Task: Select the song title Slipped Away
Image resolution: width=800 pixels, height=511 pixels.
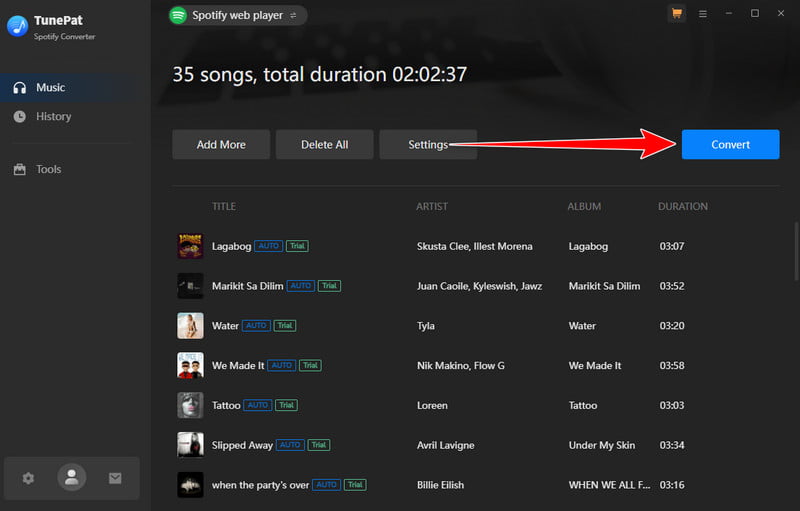Action: (x=242, y=445)
